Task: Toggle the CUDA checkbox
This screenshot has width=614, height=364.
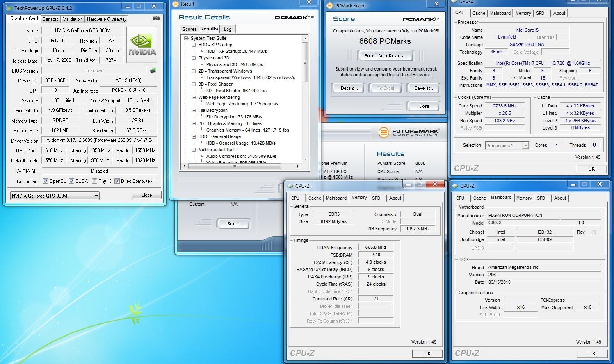Action: 71,181
